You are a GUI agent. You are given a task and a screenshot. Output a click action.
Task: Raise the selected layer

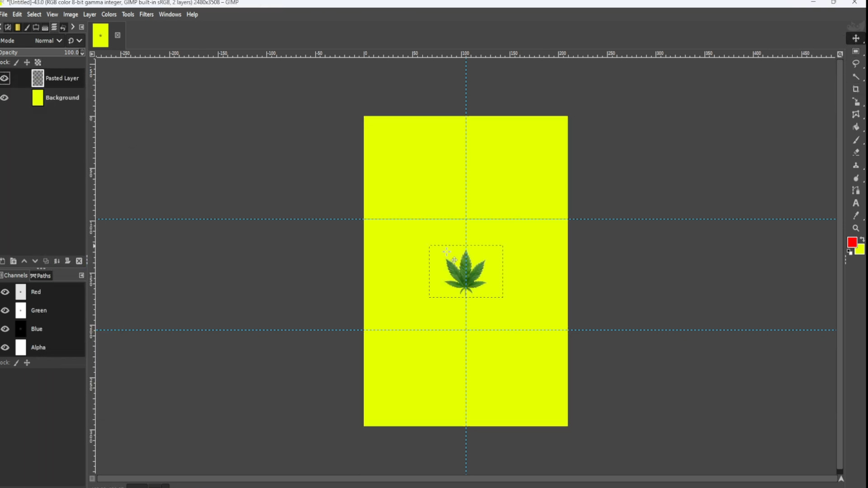pyautogui.click(x=24, y=261)
